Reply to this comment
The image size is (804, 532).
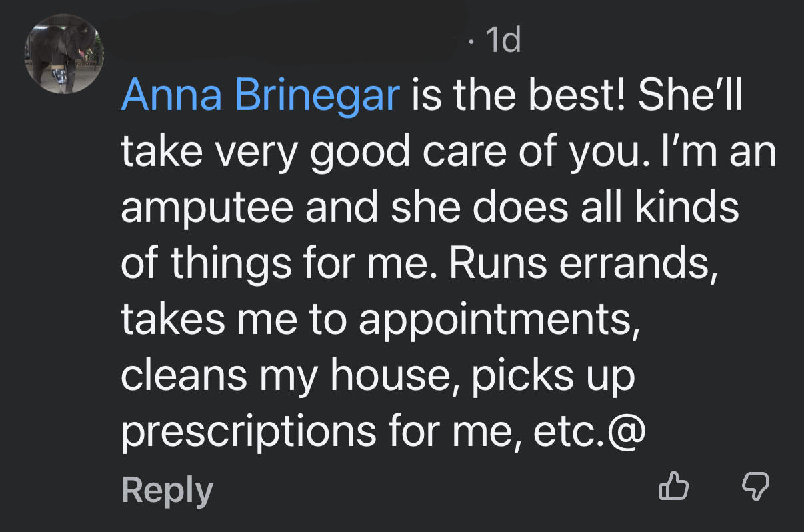167,491
